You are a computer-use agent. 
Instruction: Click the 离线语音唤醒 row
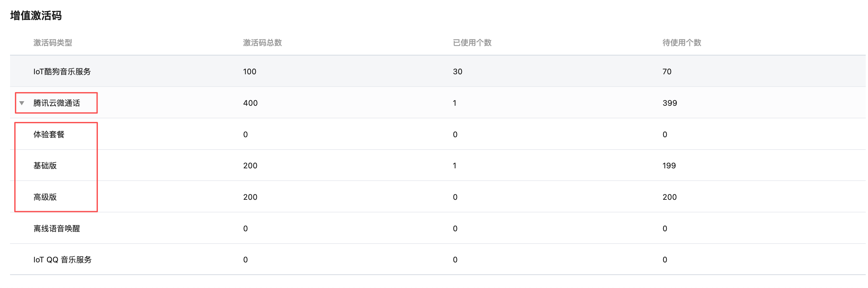click(57, 228)
